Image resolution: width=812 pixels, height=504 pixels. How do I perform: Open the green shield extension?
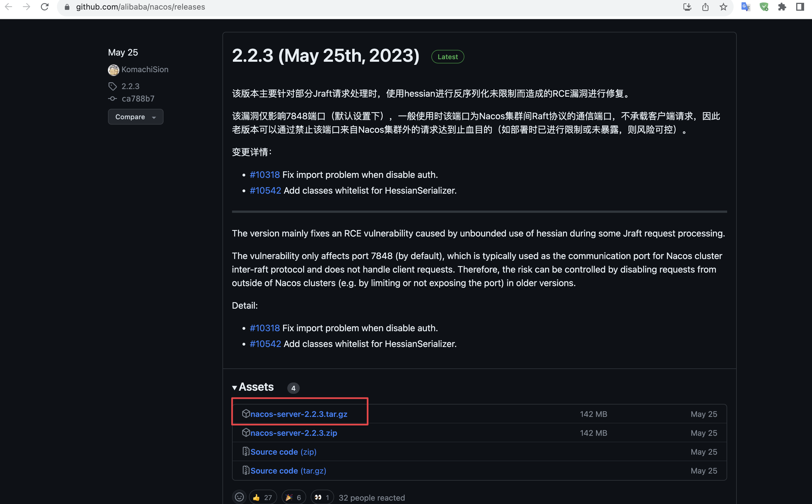(764, 7)
